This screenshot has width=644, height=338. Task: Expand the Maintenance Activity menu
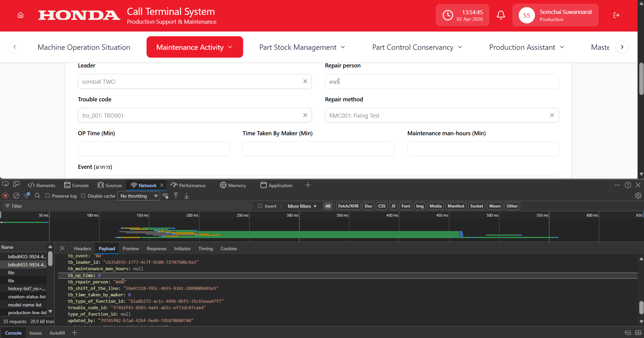[x=195, y=47]
